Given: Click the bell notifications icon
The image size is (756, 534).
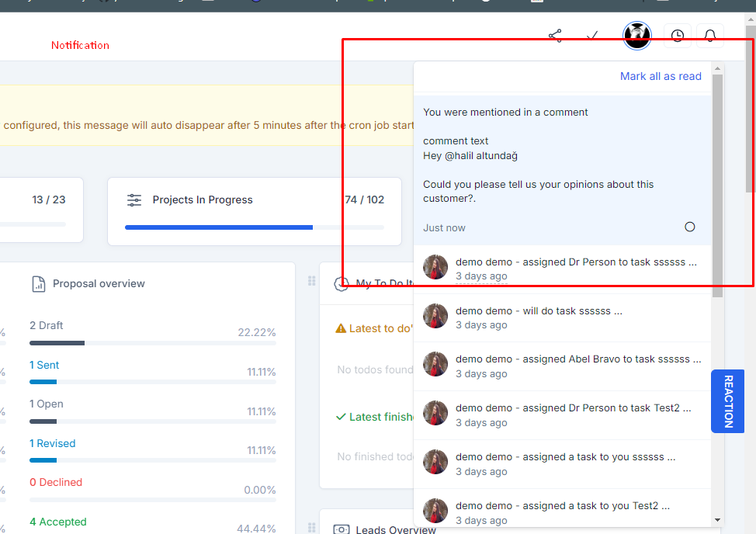Looking at the screenshot, I should (710, 36).
